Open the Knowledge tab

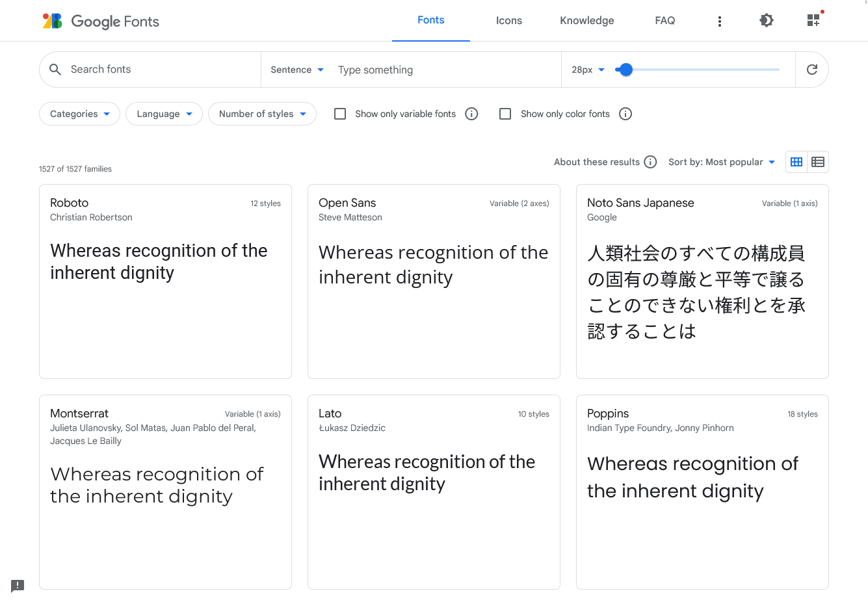[x=587, y=20]
